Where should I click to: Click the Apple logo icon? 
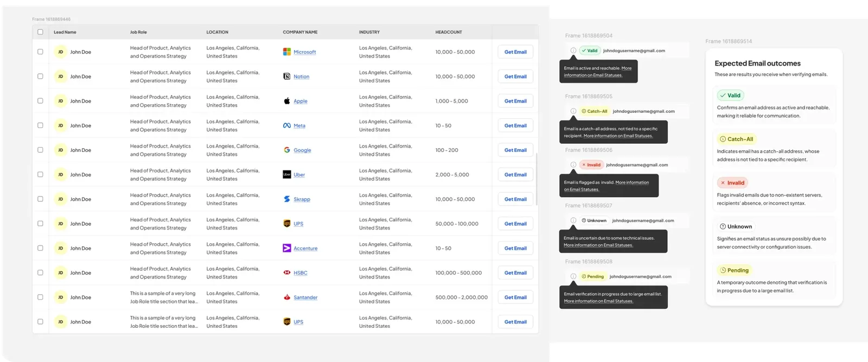[287, 101]
